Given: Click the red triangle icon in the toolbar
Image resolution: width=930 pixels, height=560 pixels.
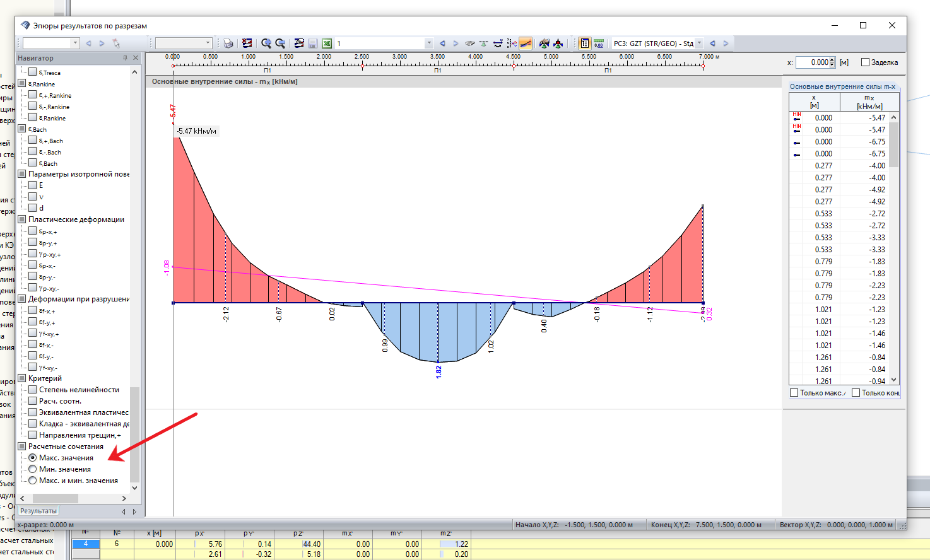Looking at the screenshot, I should tap(558, 44).
